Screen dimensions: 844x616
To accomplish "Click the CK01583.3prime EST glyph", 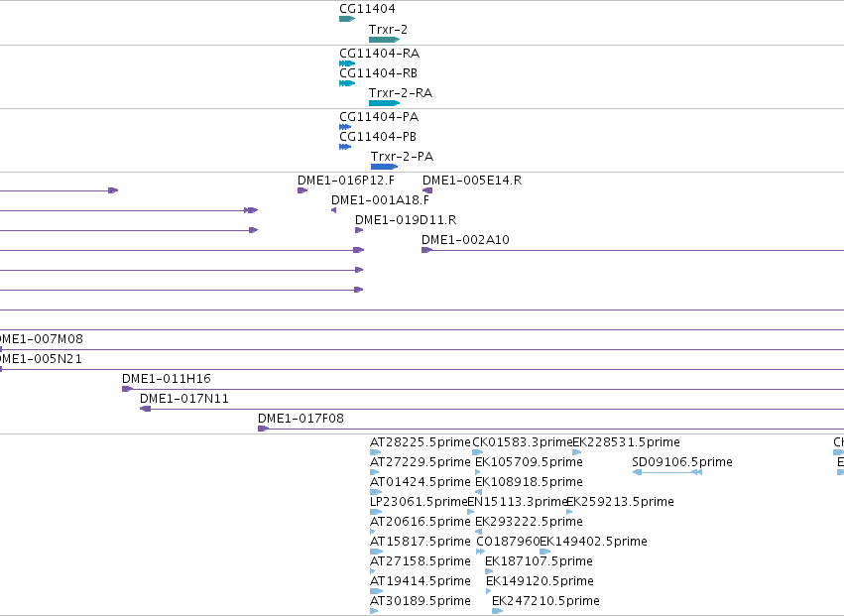I will (x=477, y=452).
